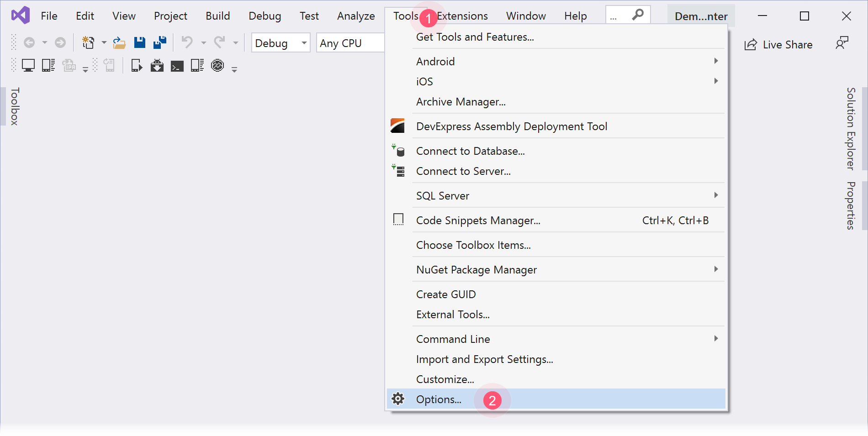Click the Live Share button
The height and width of the screenshot is (436, 868).
pyautogui.click(x=778, y=44)
